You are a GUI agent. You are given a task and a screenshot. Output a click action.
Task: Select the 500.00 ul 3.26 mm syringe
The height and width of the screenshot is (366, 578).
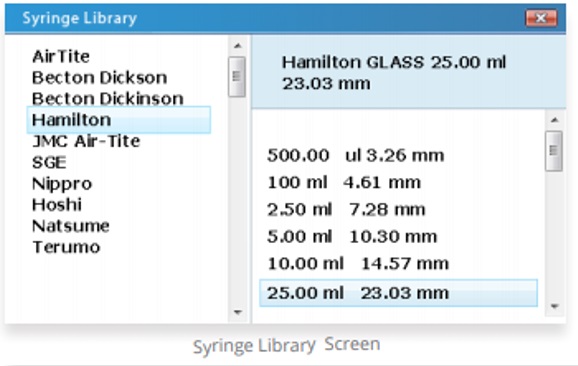click(355, 155)
